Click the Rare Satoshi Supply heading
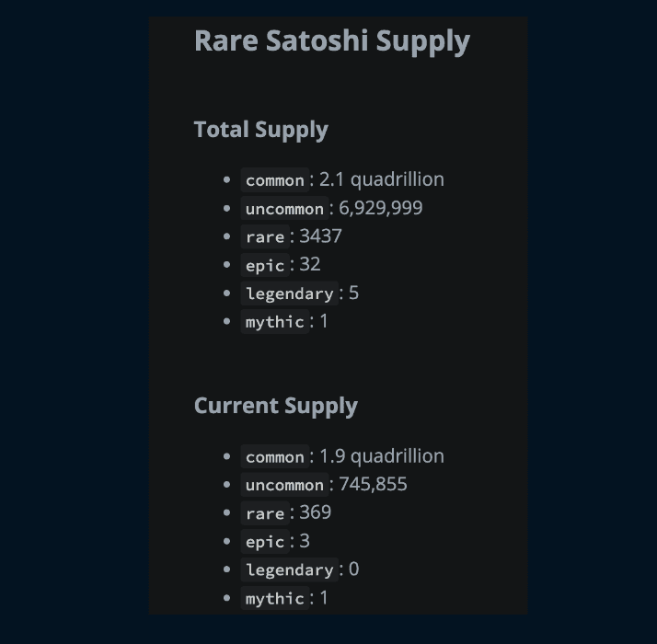The width and height of the screenshot is (657, 644). 331,41
